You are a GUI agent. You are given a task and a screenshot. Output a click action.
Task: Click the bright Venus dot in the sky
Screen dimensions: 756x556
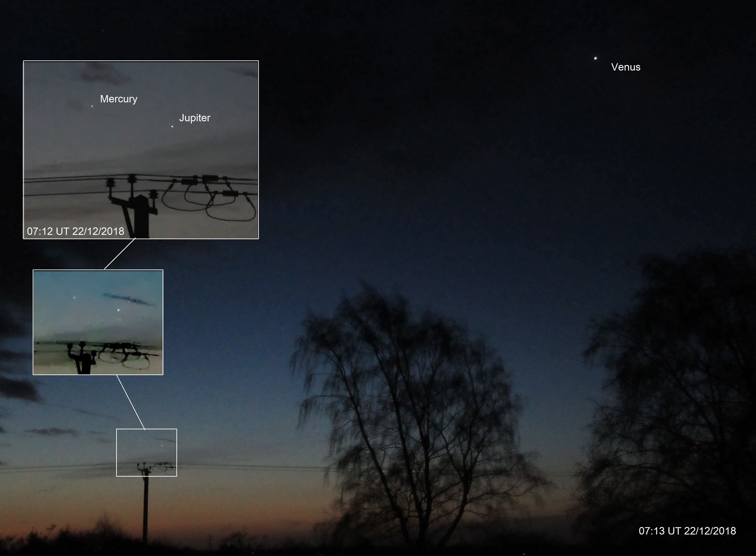[x=596, y=58]
